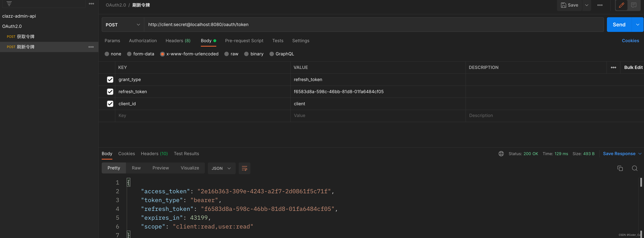Screen dimensions: 644x238
Task: Uncheck the client_id parameter
Action: point(110,104)
